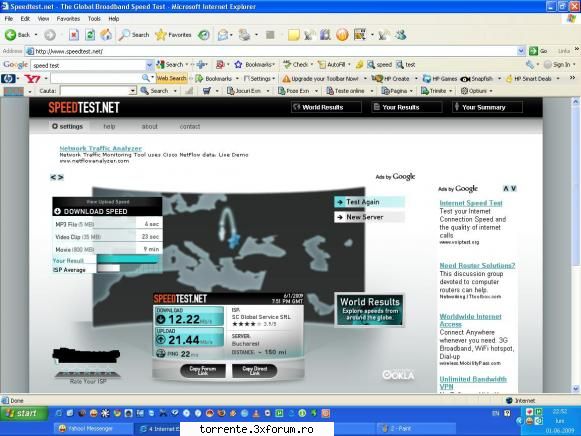Click the Stop loading icon

pyautogui.click(x=74, y=35)
